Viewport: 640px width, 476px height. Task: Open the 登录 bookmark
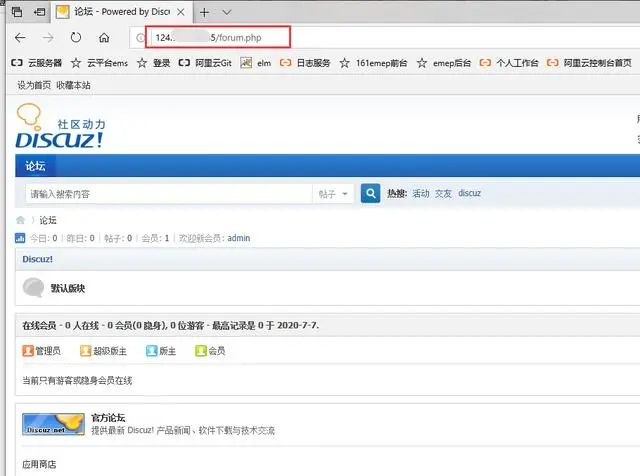coord(153,63)
